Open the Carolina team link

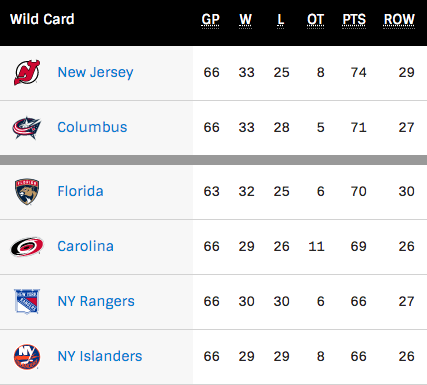tap(86, 246)
